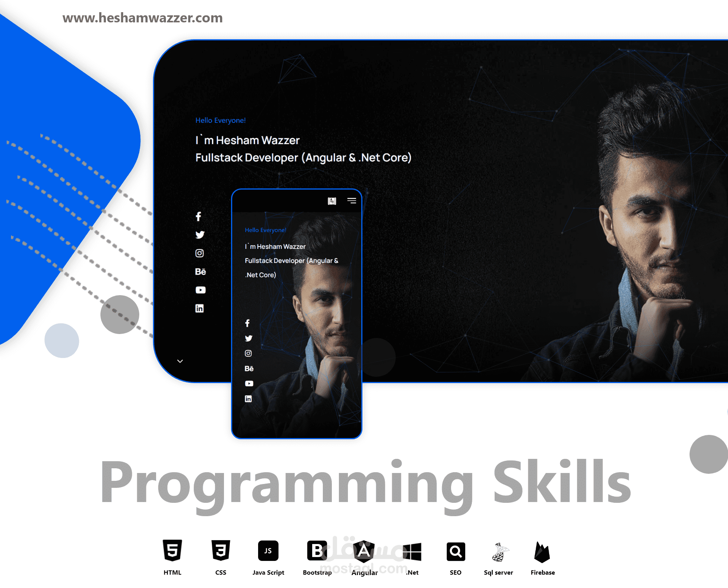Click the 'Bootstrap' label
The height and width of the screenshot is (588, 728).
pos(317,573)
